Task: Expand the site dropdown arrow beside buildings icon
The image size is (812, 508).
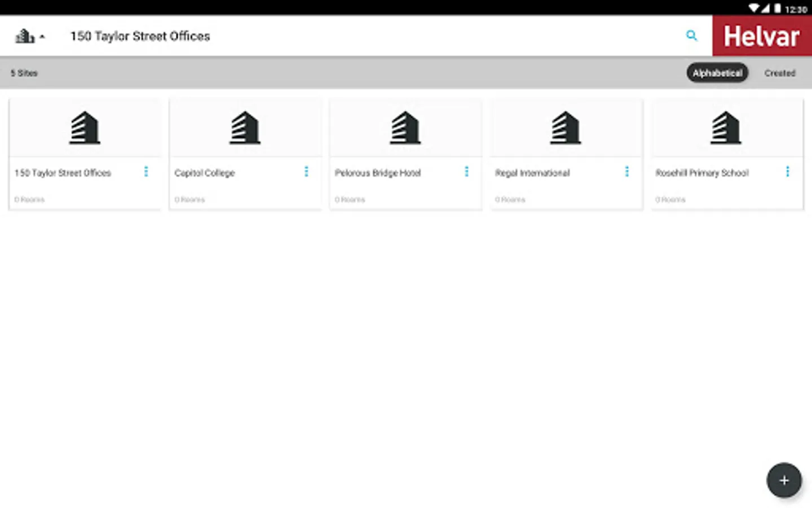Action: (42, 37)
